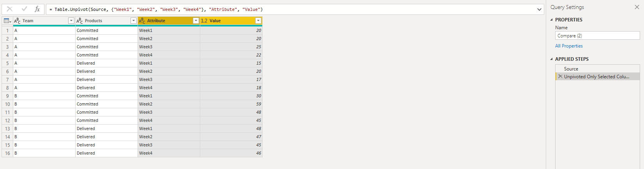This screenshot has width=644, height=169.
Task: Click Committed cell in row 2
Action: click(x=106, y=39)
